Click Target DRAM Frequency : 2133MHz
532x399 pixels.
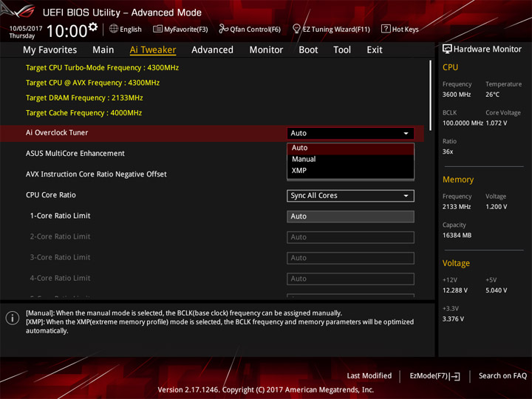84,98
